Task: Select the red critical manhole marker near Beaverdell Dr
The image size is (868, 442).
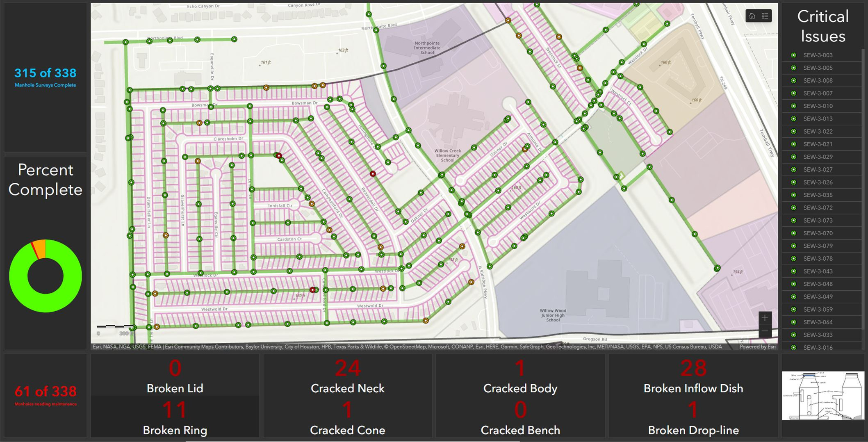Action: 372,174
